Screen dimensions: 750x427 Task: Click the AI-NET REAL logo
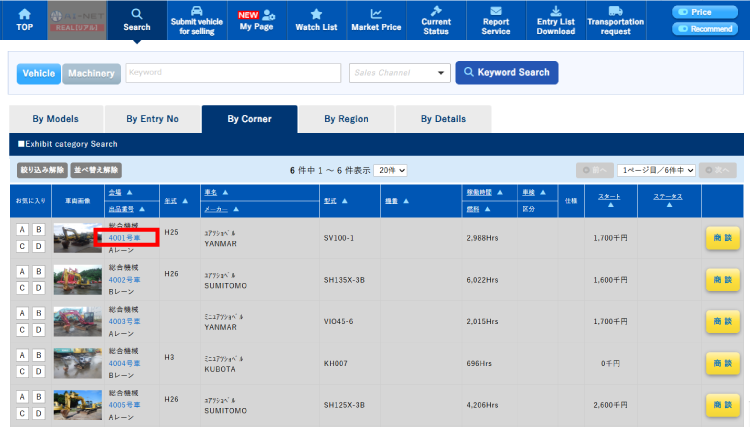pyautogui.click(x=77, y=20)
